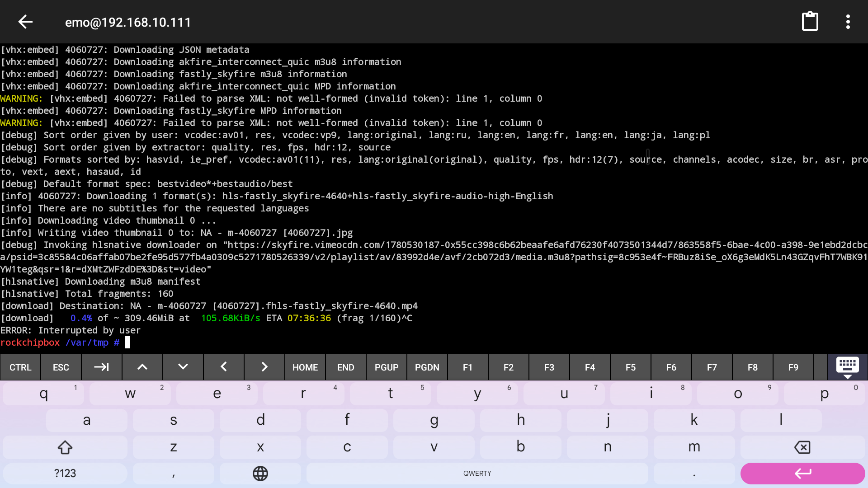Tap the x key
The height and width of the screenshot is (488, 868).
tap(260, 447)
